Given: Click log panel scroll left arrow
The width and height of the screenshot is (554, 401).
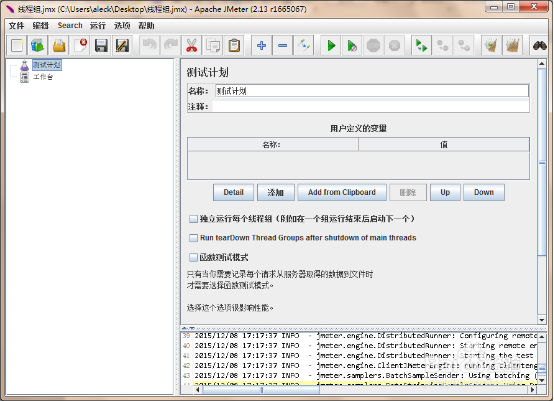Looking at the screenshot, I should (198, 390).
